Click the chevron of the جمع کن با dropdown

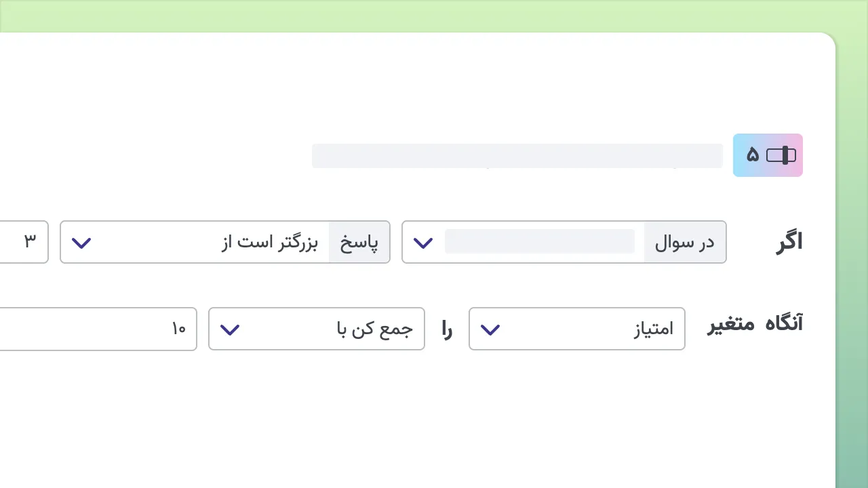pyautogui.click(x=230, y=329)
